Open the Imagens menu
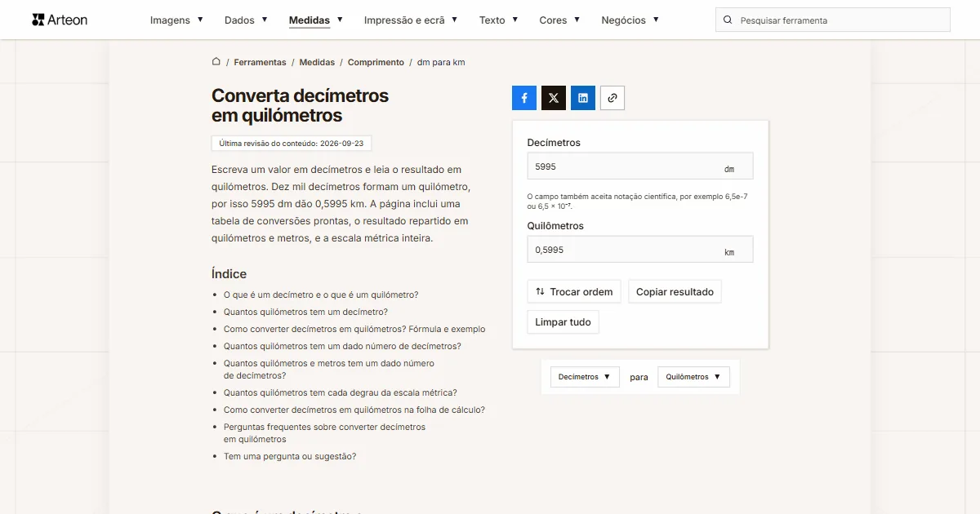The height and width of the screenshot is (514, 980). 176,20
